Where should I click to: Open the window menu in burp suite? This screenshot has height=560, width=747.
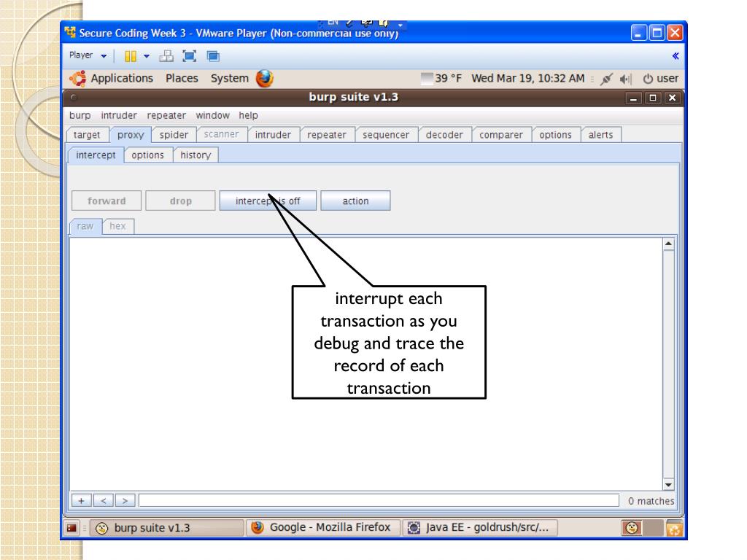(x=212, y=116)
